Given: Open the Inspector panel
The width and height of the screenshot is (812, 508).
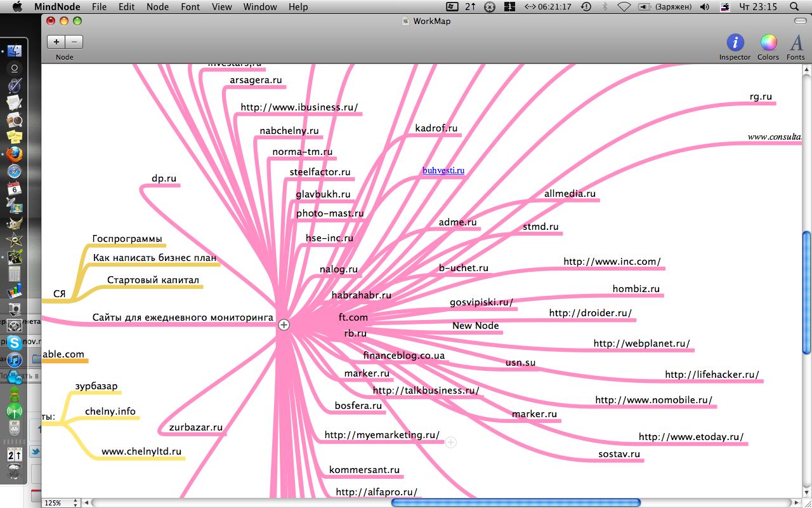Looking at the screenshot, I should [735, 43].
